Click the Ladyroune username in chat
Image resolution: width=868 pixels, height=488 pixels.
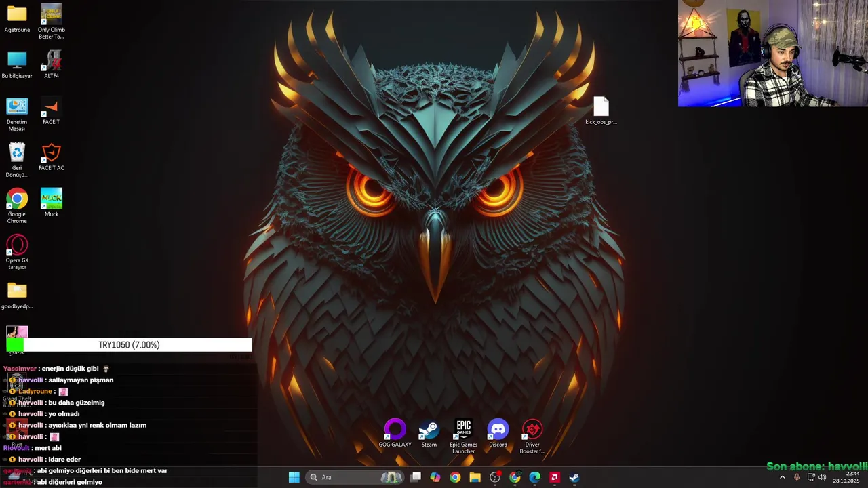point(35,392)
